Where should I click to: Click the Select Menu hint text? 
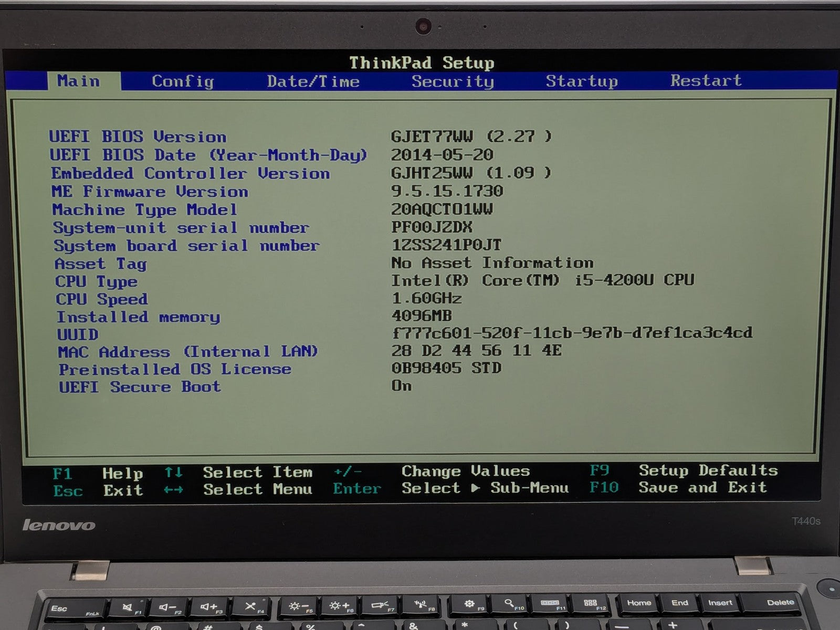(x=258, y=489)
